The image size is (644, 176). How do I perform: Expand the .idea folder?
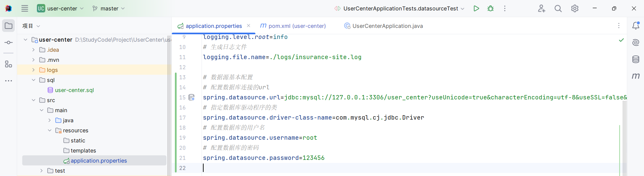pyautogui.click(x=34, y=50)
